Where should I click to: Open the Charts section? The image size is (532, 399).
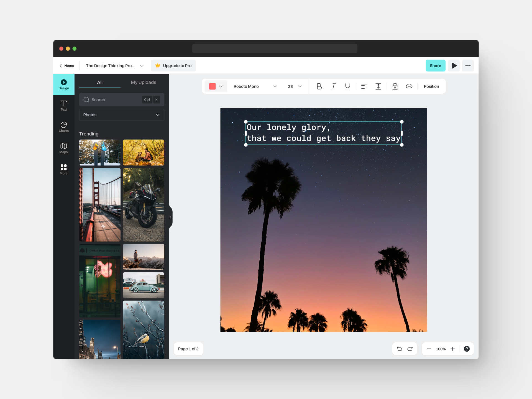click(64, 127)
